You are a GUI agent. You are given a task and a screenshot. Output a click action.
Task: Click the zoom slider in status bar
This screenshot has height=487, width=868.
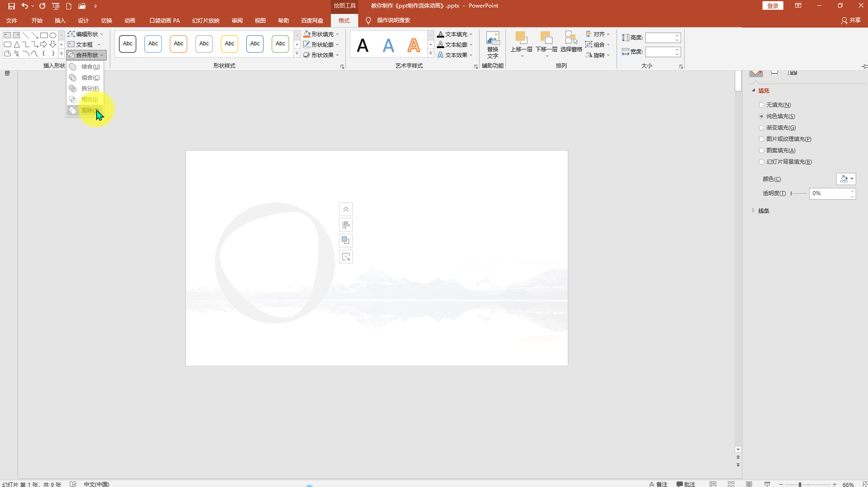tap(807, 484)
